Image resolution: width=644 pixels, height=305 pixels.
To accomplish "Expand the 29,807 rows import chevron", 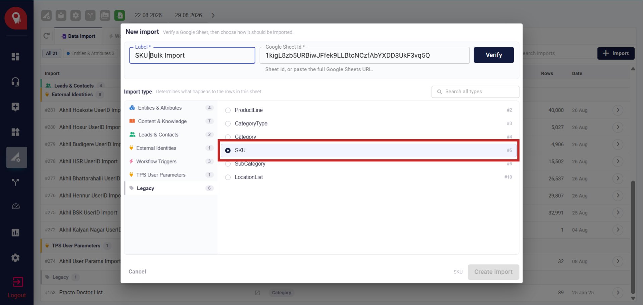I will pyautogui.click(x=618, y=196).
